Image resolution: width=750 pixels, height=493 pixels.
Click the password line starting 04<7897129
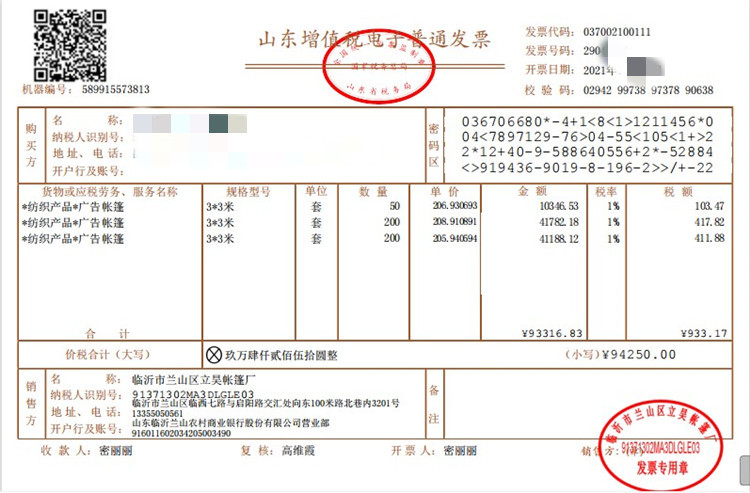pyautogui.click(x=587, y=137)
